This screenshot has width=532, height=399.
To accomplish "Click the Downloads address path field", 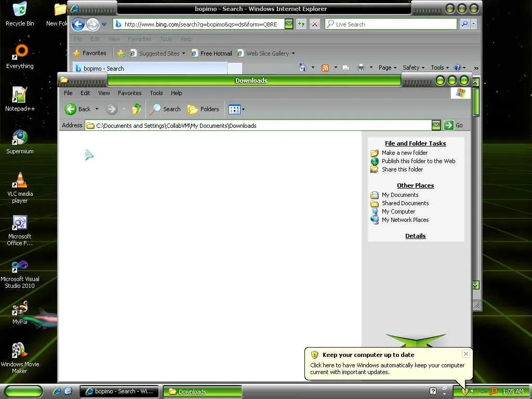I will (259, 126).
